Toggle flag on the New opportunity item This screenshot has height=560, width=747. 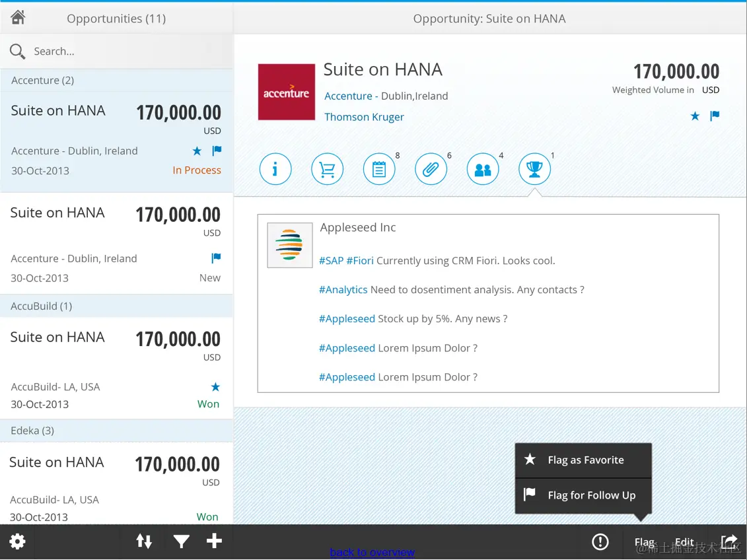point(216,258)
